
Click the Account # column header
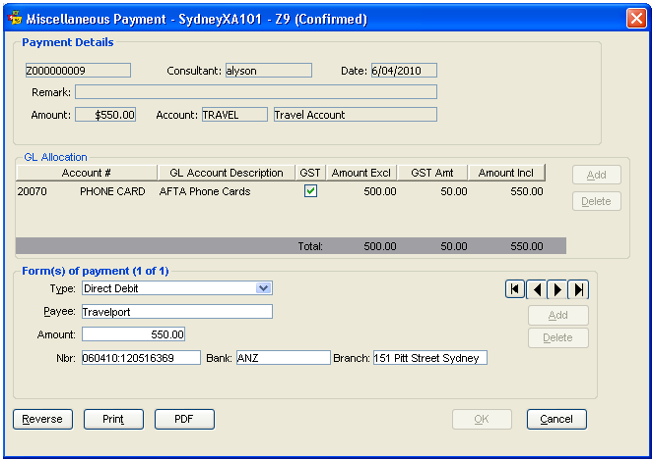pos(87,172)
